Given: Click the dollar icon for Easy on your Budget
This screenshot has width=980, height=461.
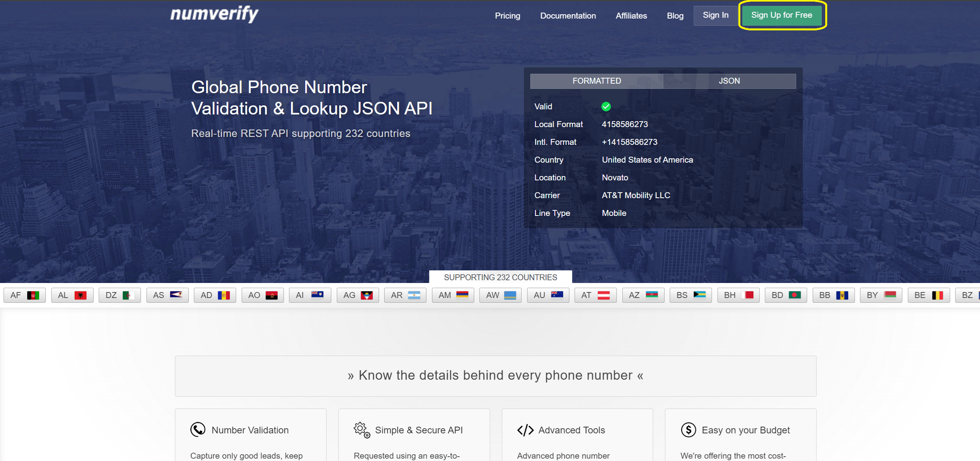Looking at the screenshot, I should coord(688,430).
